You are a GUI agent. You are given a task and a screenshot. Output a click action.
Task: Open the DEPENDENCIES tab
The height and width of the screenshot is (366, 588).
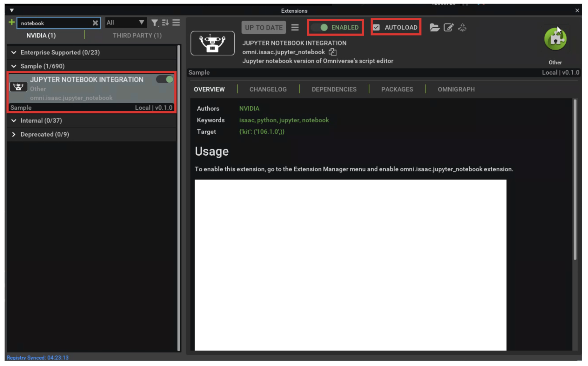tap(334, 89)
